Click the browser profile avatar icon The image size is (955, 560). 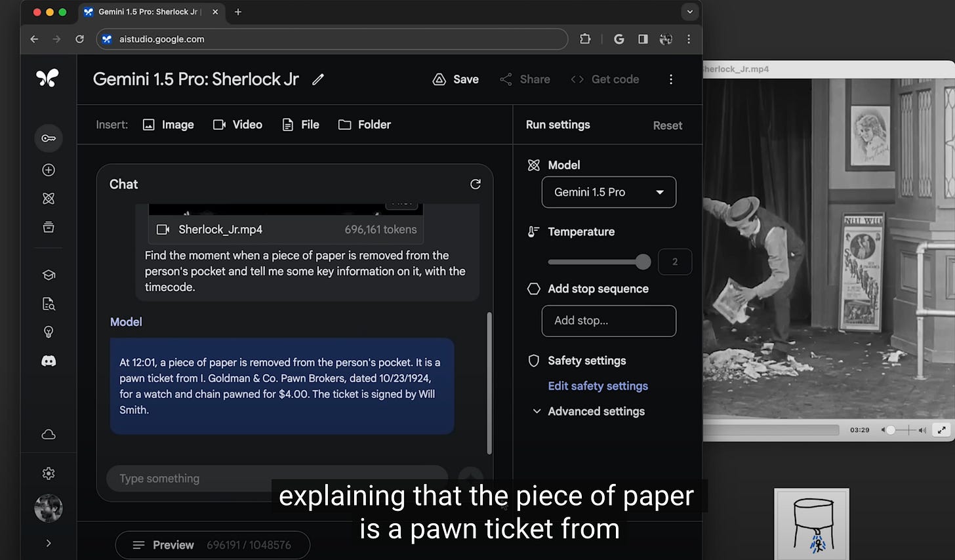[x=666, y=39]
